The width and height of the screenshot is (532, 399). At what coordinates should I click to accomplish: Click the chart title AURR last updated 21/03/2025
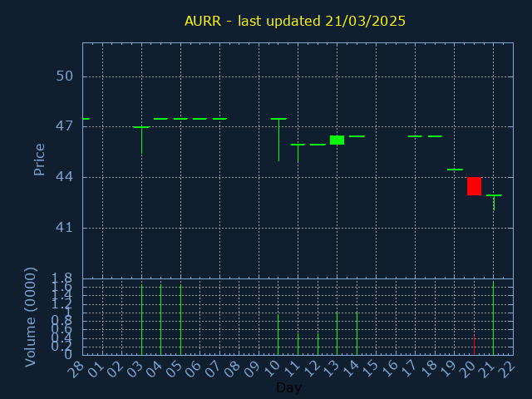[x=295, y=21]
